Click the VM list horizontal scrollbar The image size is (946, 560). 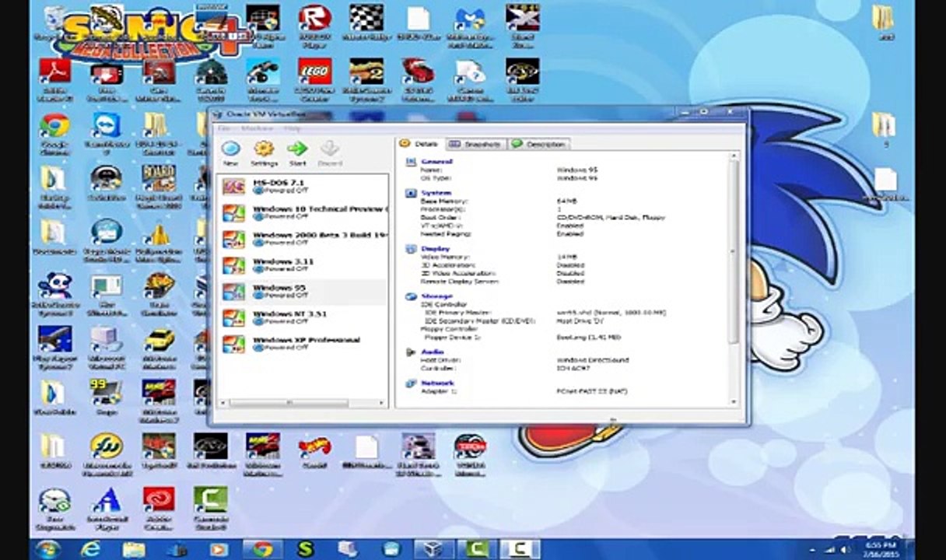[x=289, y=403]
